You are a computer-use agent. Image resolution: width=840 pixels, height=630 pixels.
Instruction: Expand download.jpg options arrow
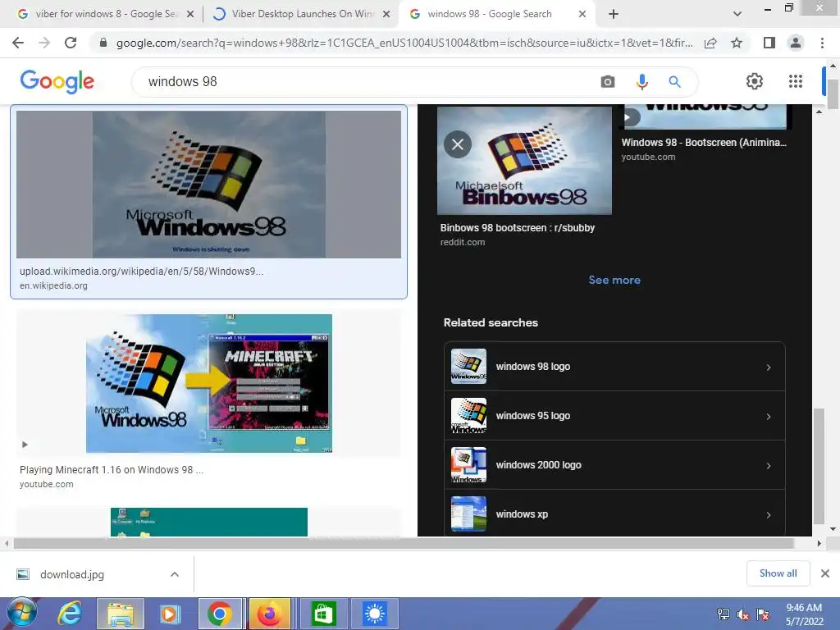174,574
